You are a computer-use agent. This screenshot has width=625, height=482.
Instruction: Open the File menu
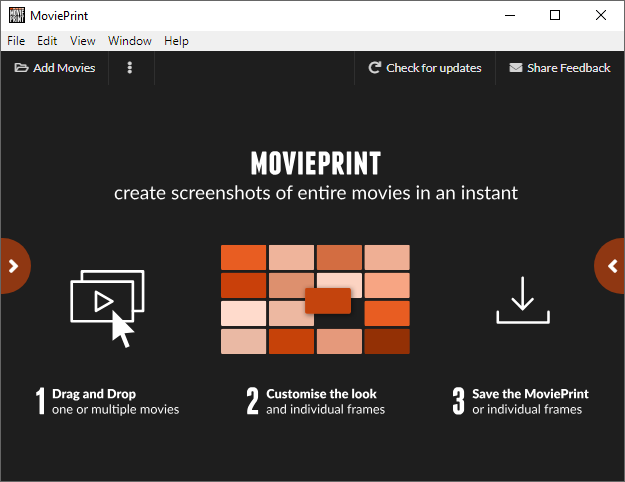tap(16, 41)
